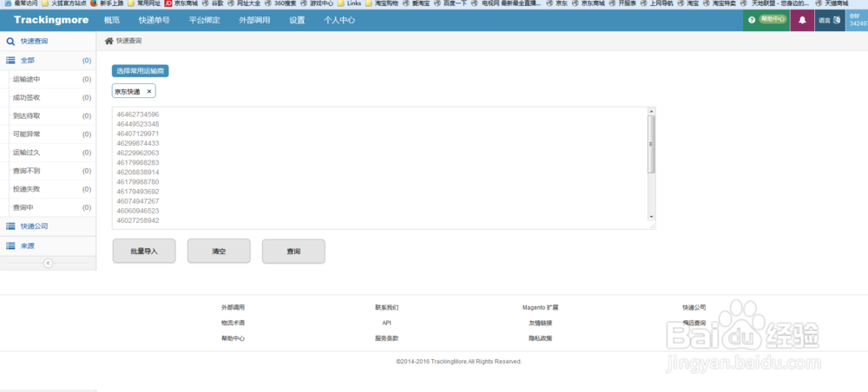The height and width of the screenshot is (392, 868).
Task: Click the 游戏中心 bookmark
Action: click(x=317, y=3)
